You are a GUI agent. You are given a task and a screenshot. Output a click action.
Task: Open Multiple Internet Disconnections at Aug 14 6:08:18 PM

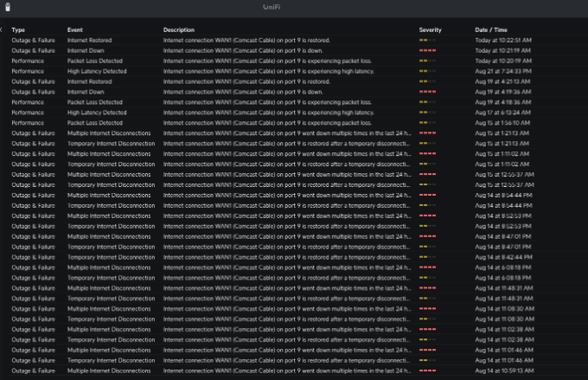coord(109,267)
